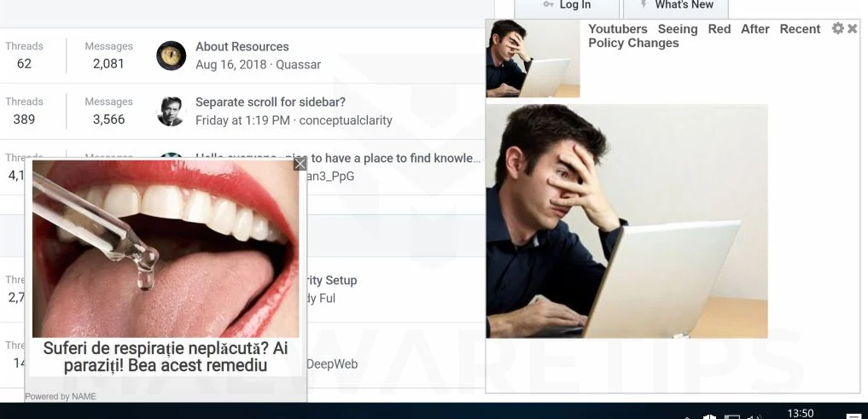The width and height of the screenshot is (868, 419).
Task: Open Quassar's yellow eye avatar
Action: 171,55
